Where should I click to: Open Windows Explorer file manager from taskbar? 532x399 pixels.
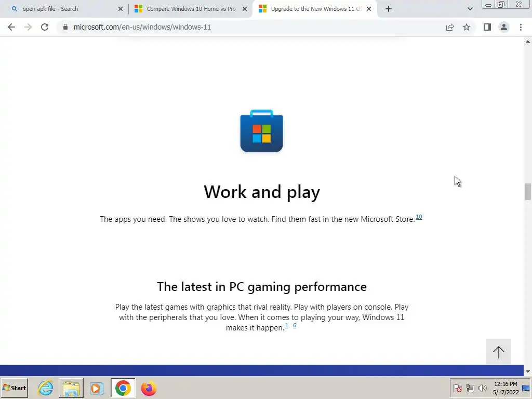(71, 388)
